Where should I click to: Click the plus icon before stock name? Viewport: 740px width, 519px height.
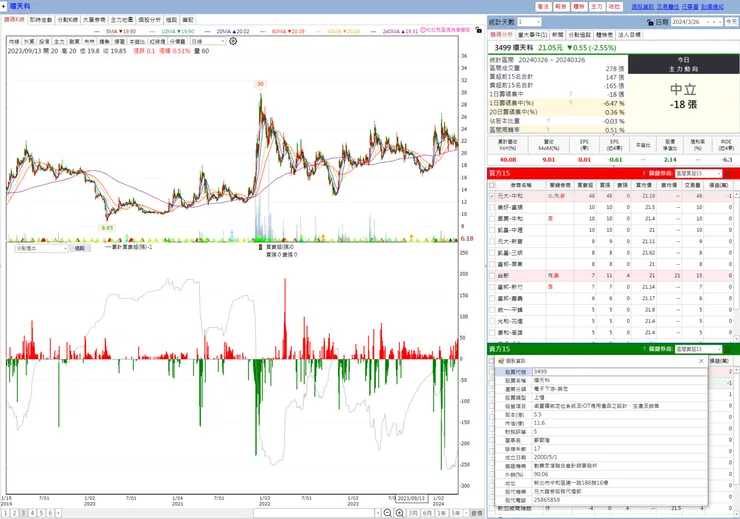click(x=4, y=6)
